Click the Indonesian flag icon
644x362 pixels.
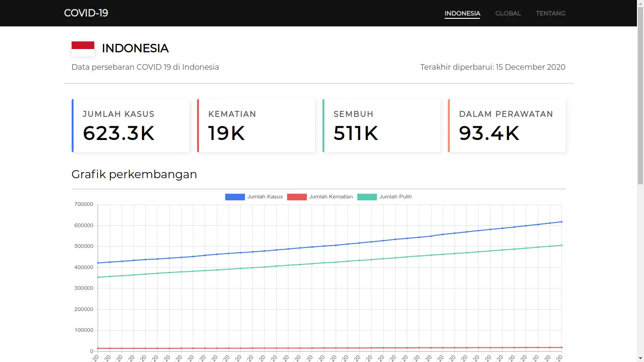83,49
